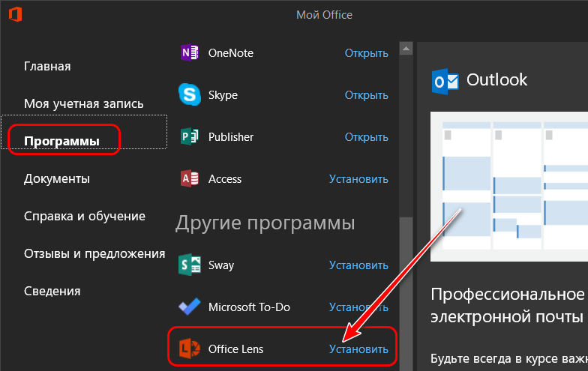Click the programs list scrollbar thumb

coord(406,294)
